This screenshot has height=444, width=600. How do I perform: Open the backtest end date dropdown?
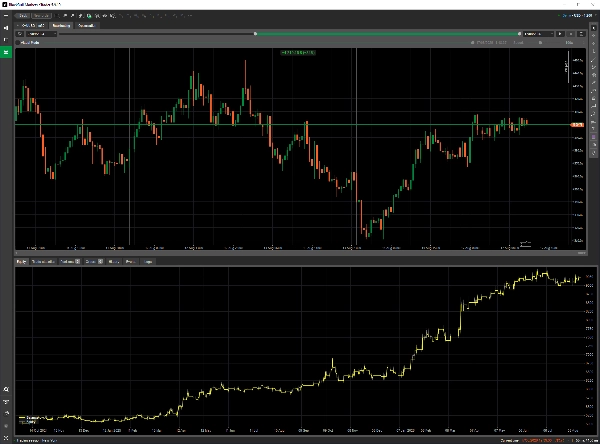coord(538,34)
